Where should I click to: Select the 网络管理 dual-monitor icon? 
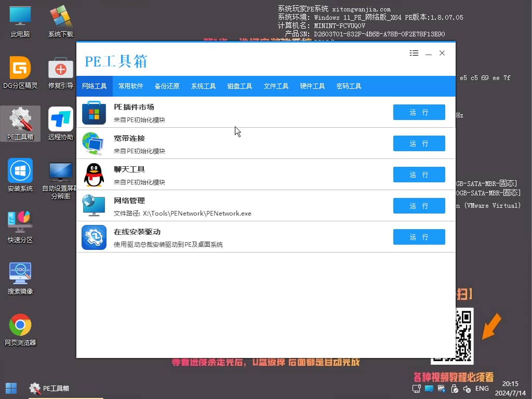(x=94, y=205)
